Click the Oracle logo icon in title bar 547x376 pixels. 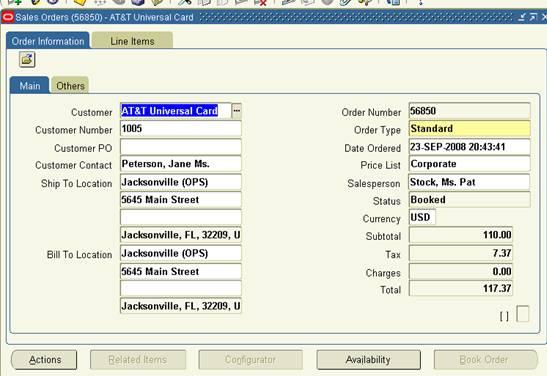click(8, 17)
